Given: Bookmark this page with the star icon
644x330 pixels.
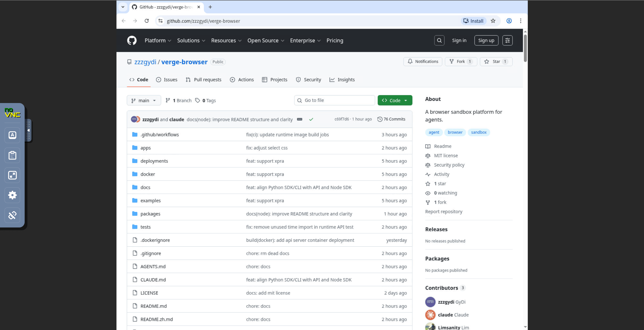Looking at the screenshot, I should tap(493, 21).
